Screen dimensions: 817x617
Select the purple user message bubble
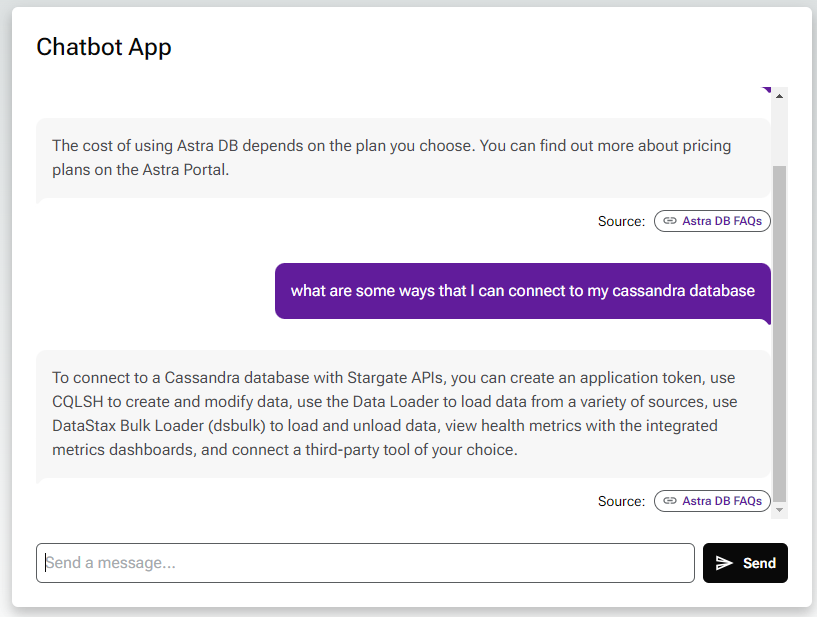522,291
